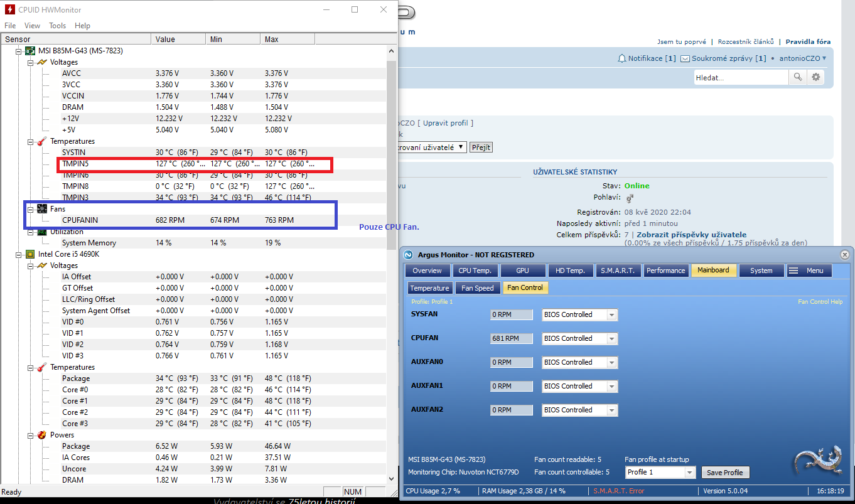Screen dimensions: 855x504
Task: Close the Argus Monitor window
Action: pyautogui.click(x=844, y=255)
